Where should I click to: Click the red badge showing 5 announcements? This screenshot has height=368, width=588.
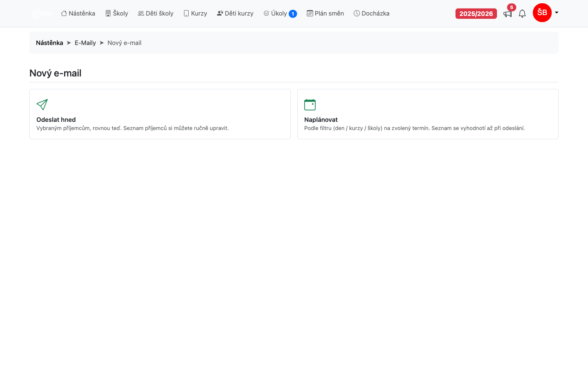pos(512,7)
